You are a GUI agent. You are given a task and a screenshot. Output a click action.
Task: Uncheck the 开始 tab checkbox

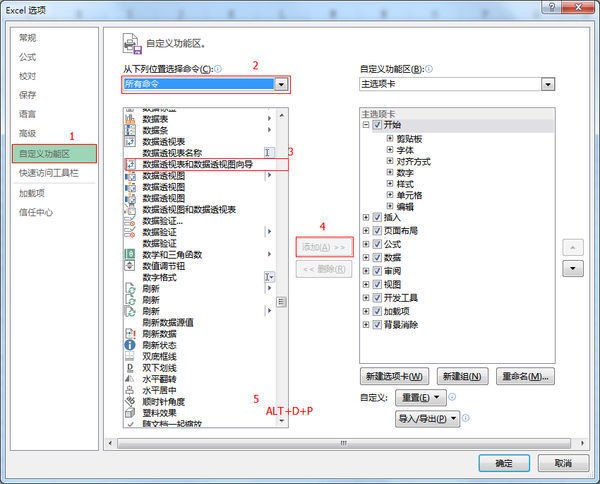click(x=377, y=125)
